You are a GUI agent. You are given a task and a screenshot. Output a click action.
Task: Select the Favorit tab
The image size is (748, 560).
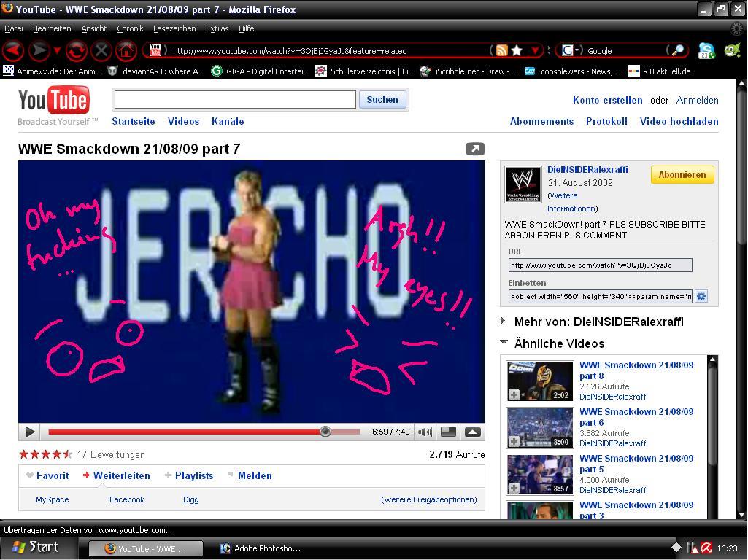point(47,475)
